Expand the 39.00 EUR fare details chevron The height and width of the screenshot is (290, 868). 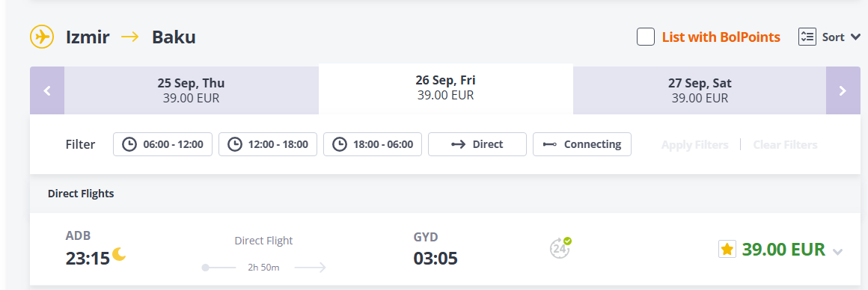tap(837, 252)
